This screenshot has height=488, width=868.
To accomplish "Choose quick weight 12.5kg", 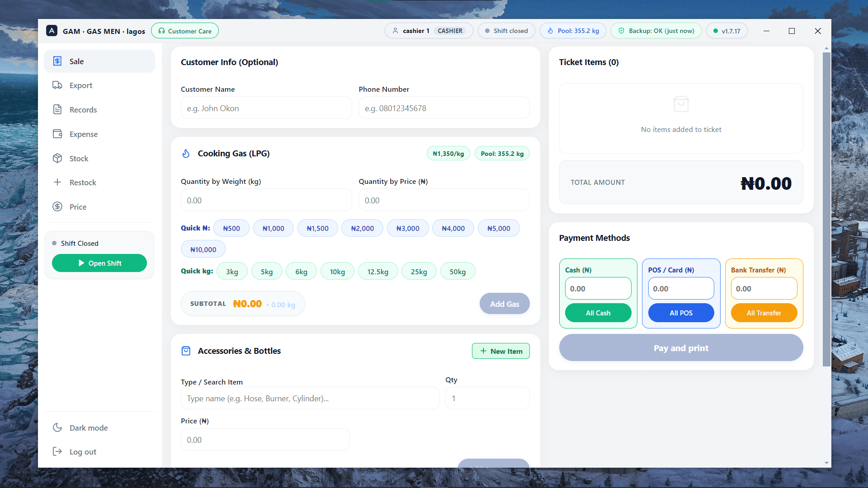I will pyautogui.click(x=377, y=272).
